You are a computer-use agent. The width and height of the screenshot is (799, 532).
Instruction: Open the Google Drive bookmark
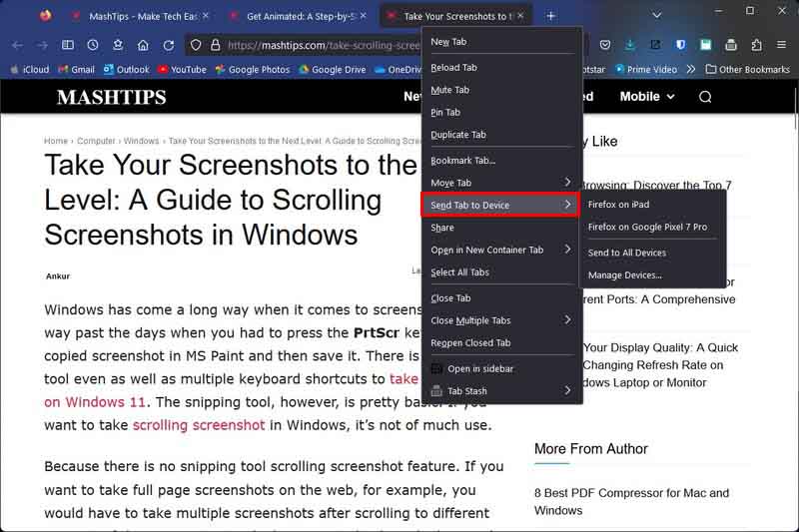332,69
